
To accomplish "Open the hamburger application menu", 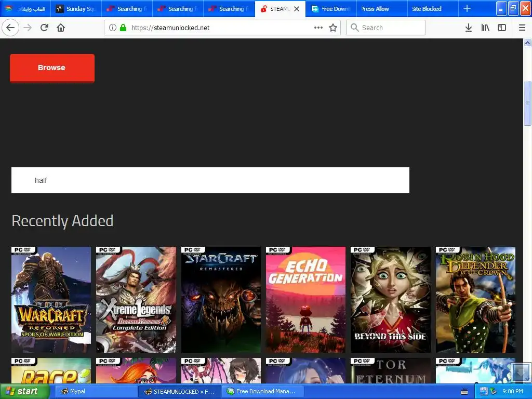I will [x=522, y=28].
